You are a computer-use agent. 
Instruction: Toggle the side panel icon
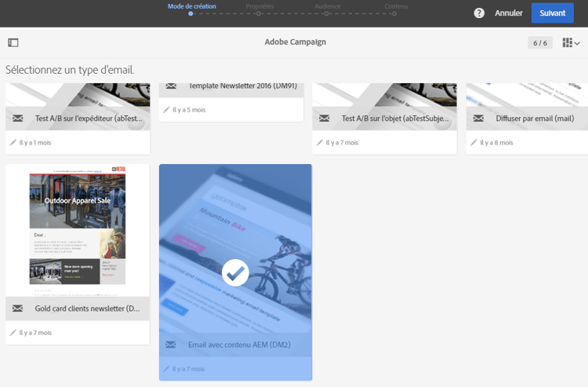tap(13, 42)
